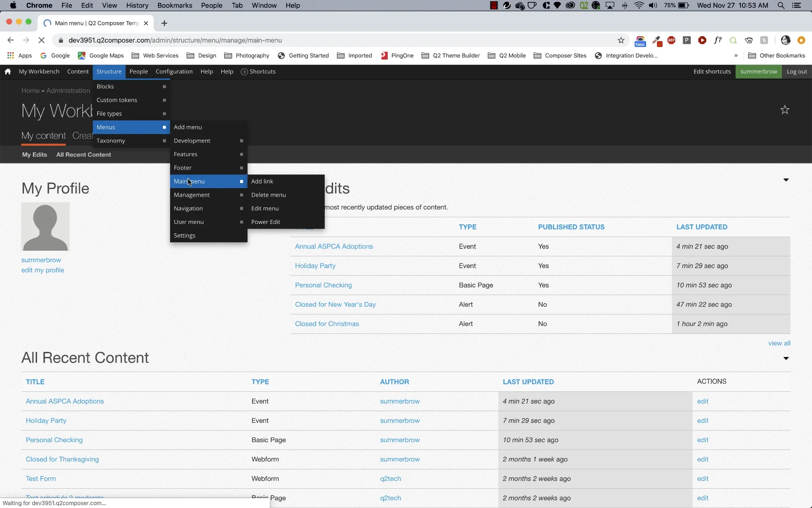Viewport: 812px width, 508px height.
Task: Click the summerbrow user button
Action: coord(758,71)
